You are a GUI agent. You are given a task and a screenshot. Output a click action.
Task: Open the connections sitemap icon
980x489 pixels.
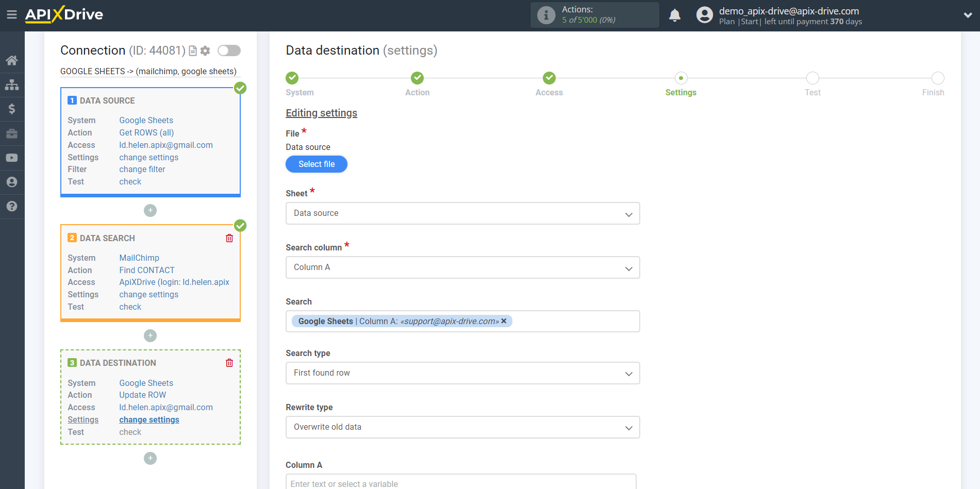(x=12, y=85)
